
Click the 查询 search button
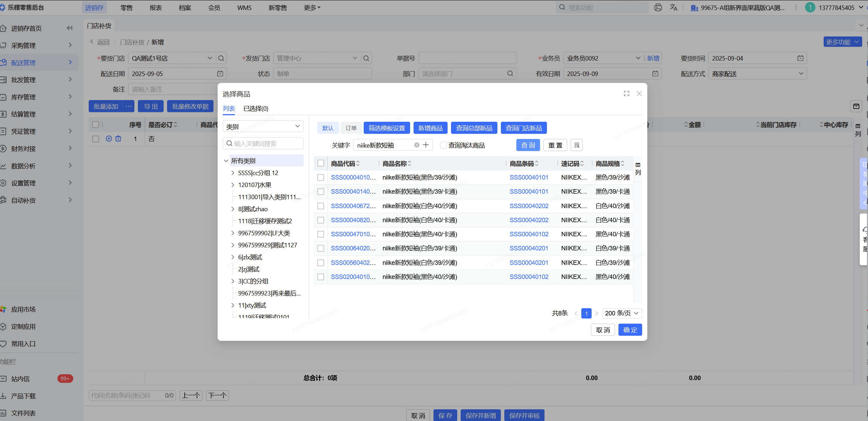[x=528, y=145]
